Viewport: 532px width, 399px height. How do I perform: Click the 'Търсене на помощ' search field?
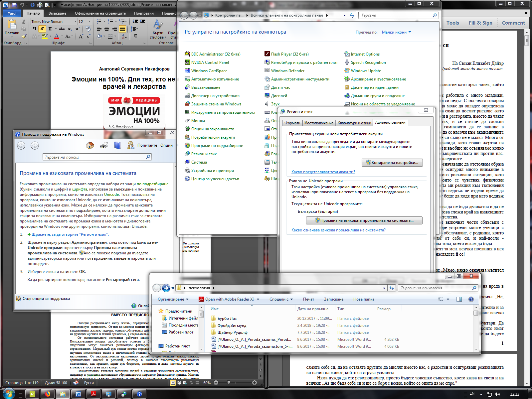tap(95, 157)
